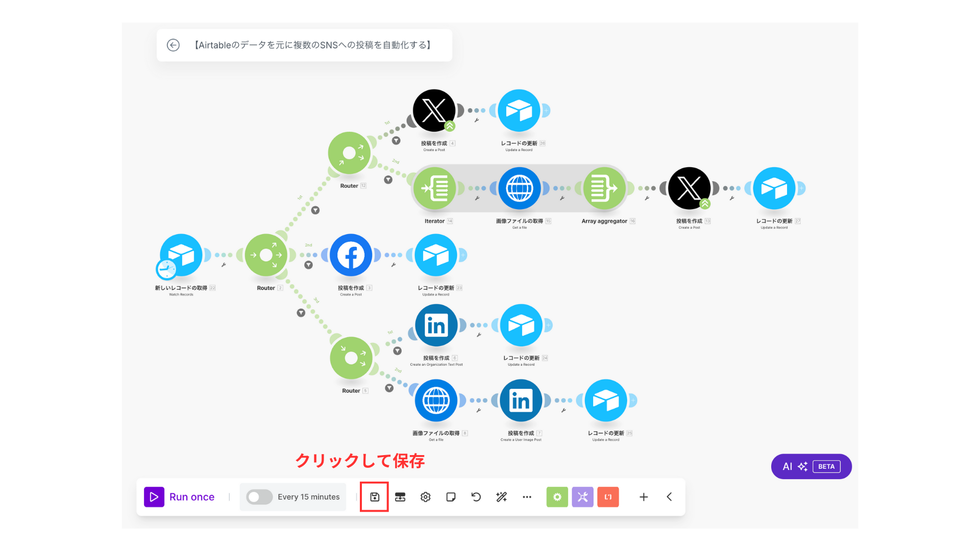980x551 pixels.
Task: Open filter on route to HTTP module 8
Action: pos(389,388)
